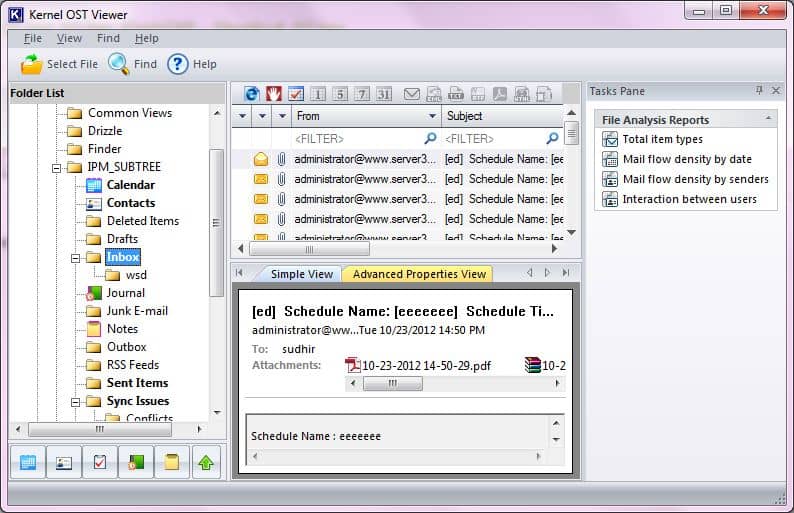Open the Find menu
Screen dimensions: 794x513
pos(108,38)
